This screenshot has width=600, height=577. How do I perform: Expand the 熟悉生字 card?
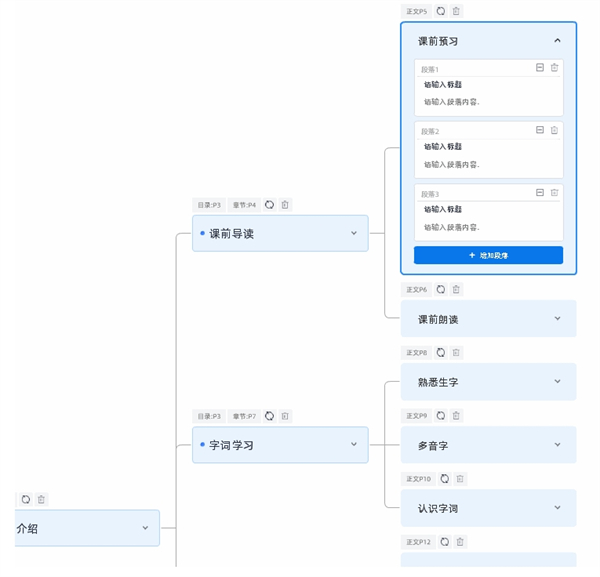[x=557, y=381]
